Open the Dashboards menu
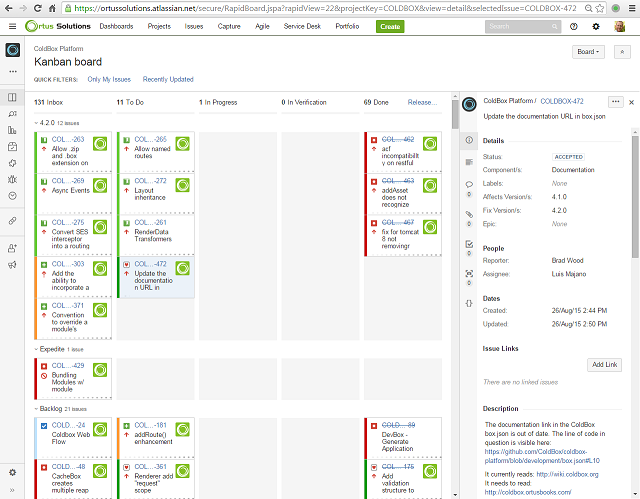The image size is (640, 499). click(116, 27)
